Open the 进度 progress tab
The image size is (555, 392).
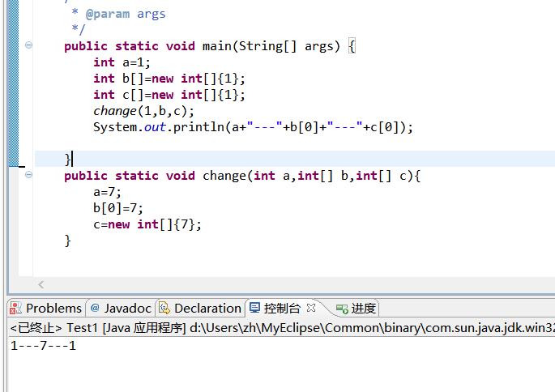[x=362, y=309]
